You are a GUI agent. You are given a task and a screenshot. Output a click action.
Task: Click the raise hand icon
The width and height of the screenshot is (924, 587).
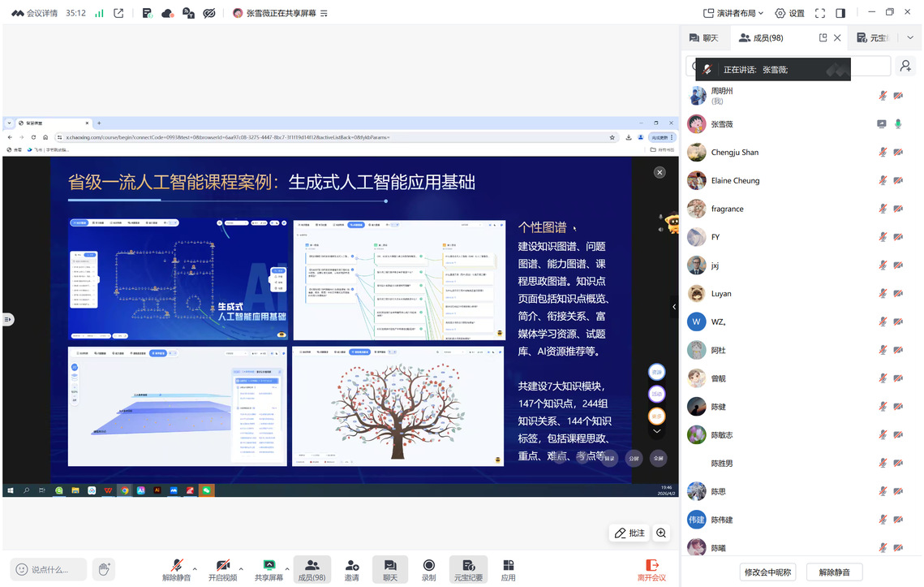point(103,569)
